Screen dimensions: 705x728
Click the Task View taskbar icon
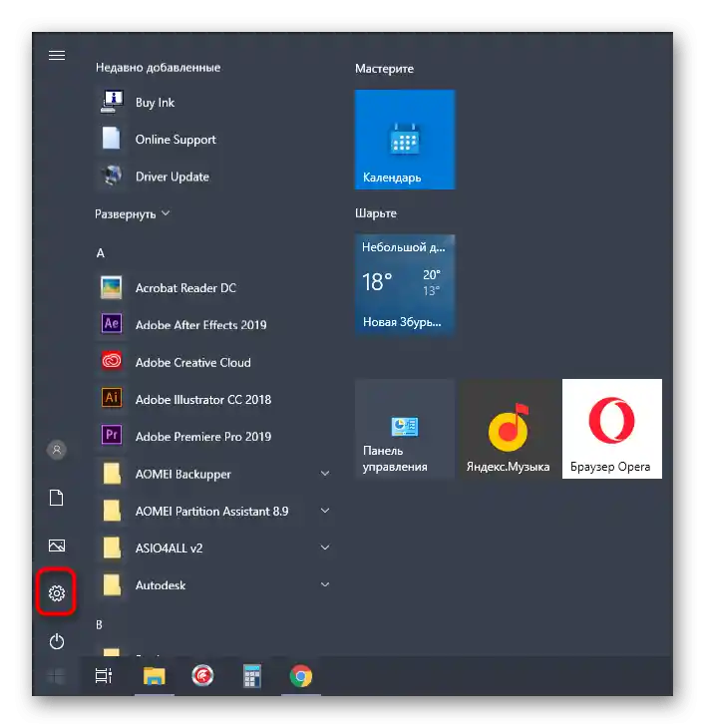tap(104, 676)
